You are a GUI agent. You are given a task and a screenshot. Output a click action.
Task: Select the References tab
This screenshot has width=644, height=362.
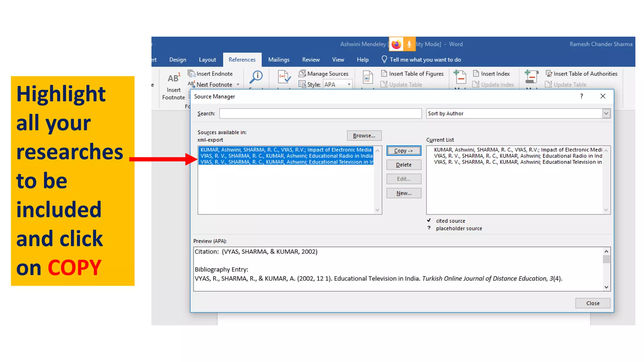[242, 60]
